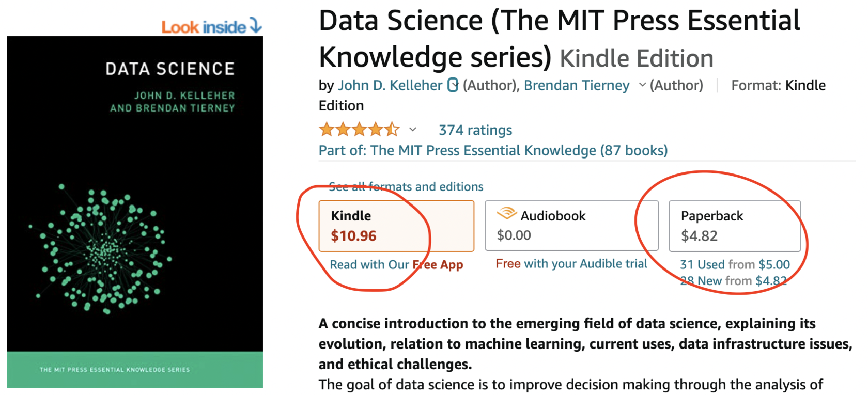The image size is (868, 395).
Task: View the 374 ratings link
Action: click(475, 130)
